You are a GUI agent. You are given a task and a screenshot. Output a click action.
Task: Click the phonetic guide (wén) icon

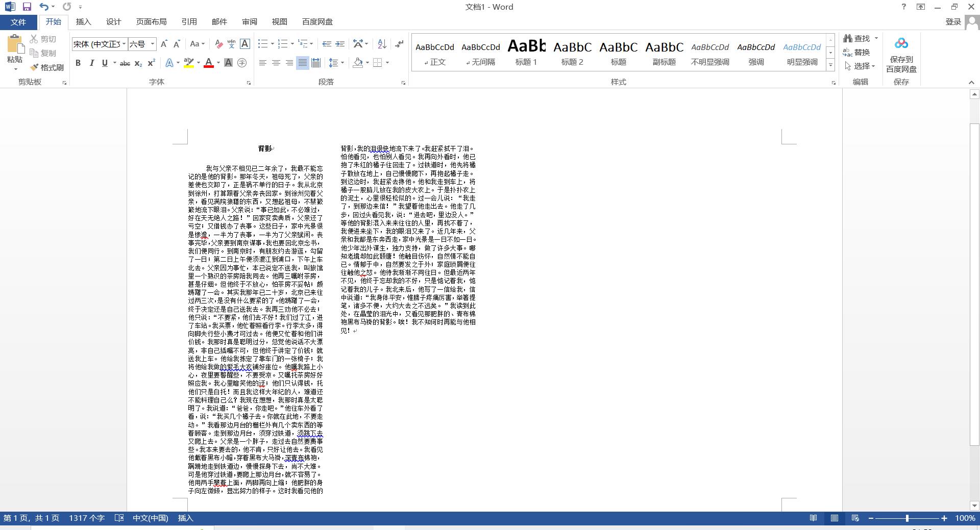tap(231, 44)
